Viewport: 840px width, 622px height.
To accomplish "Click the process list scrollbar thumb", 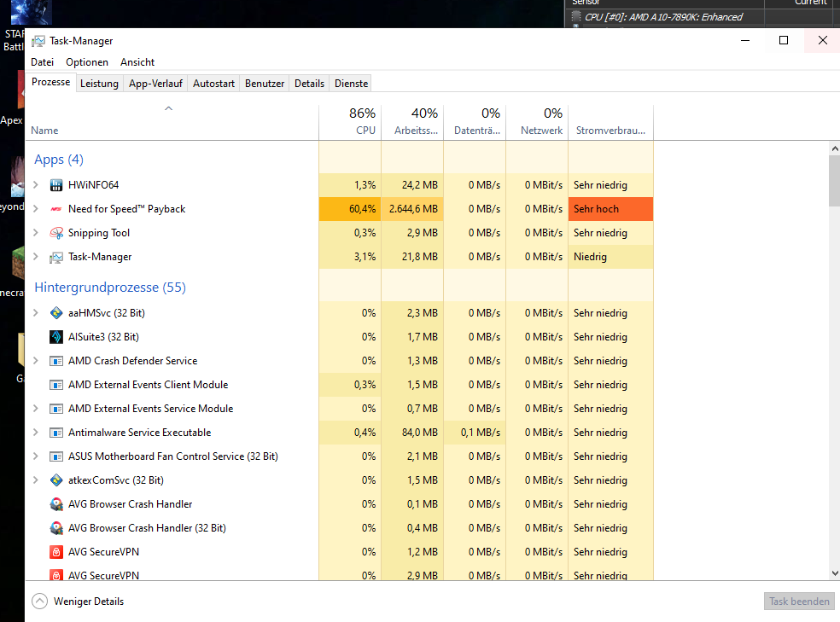I will pyautogui.click(x=835, y=181).
